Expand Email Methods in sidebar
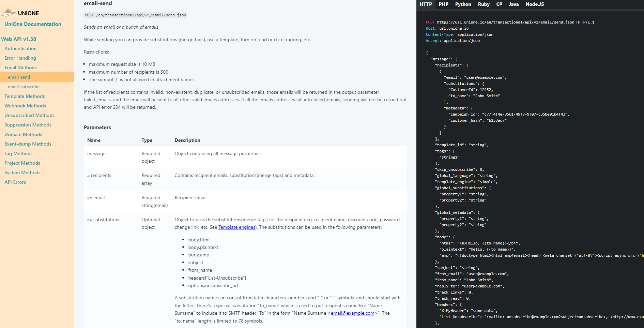 (20, 68)
